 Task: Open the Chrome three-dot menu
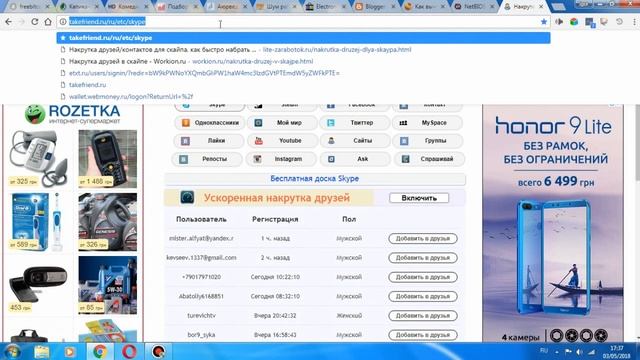[x=634, y=22]
